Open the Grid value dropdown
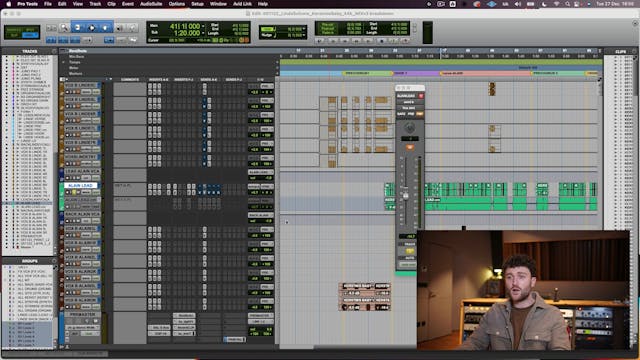 [304, 29]
